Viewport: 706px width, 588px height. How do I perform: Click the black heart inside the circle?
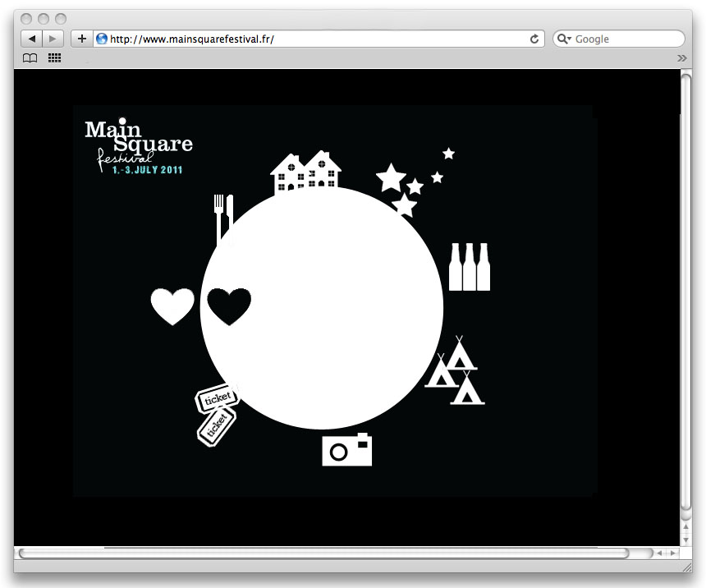click(229, 306)
